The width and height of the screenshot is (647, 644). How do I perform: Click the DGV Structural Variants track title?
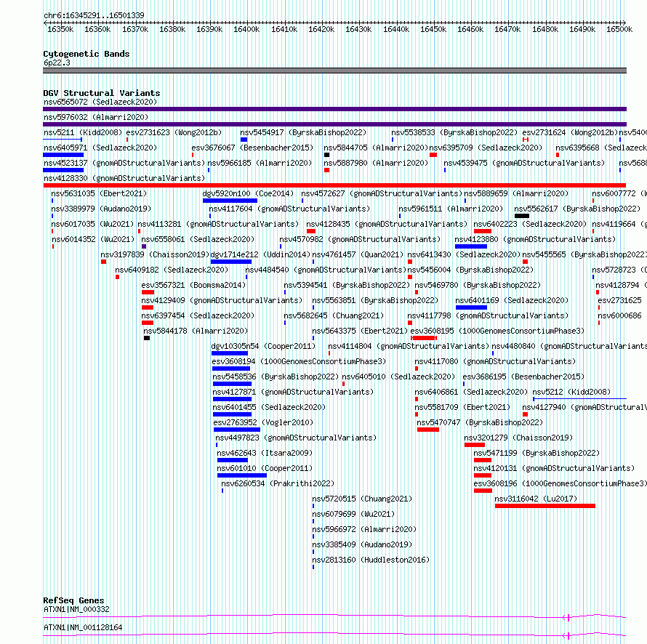102,93
